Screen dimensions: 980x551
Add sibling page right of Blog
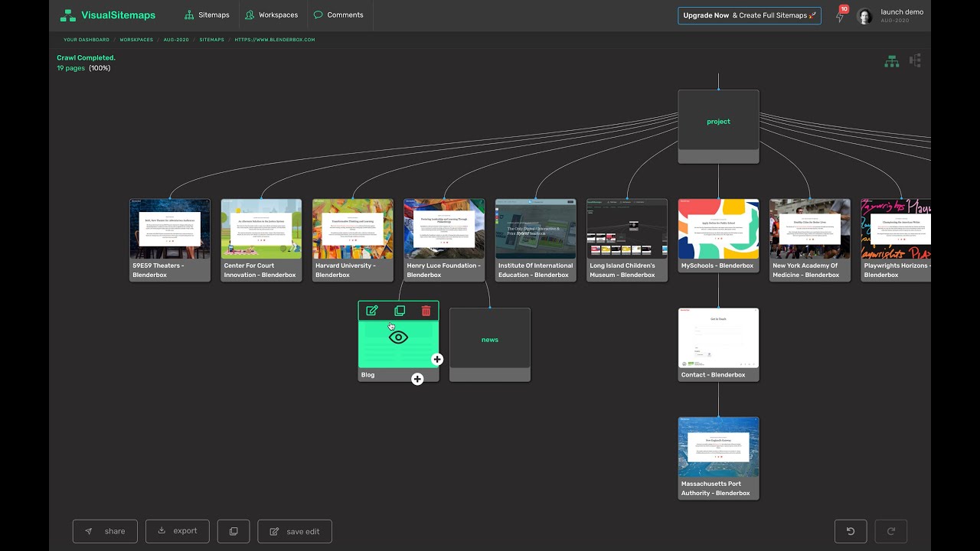click(437, 359)
